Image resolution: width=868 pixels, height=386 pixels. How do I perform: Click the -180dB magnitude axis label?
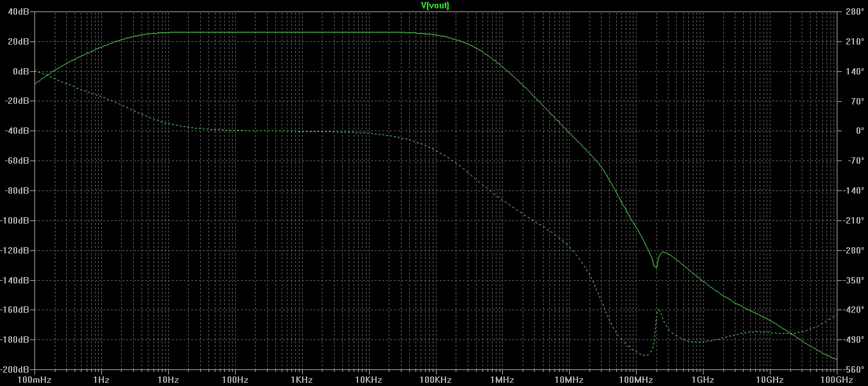[x=16, y=340]
